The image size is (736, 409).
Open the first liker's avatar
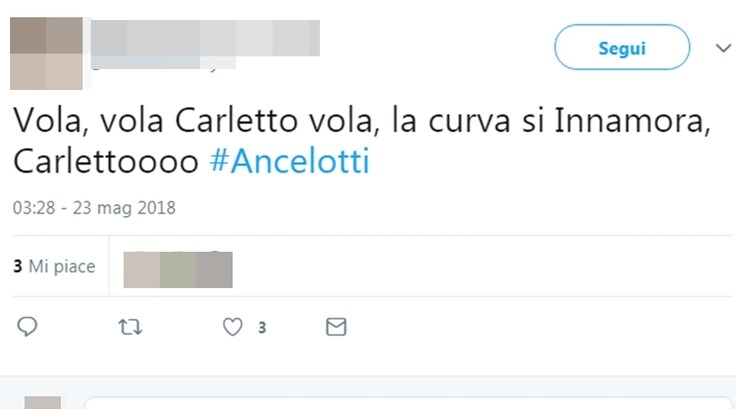point(142,270)
